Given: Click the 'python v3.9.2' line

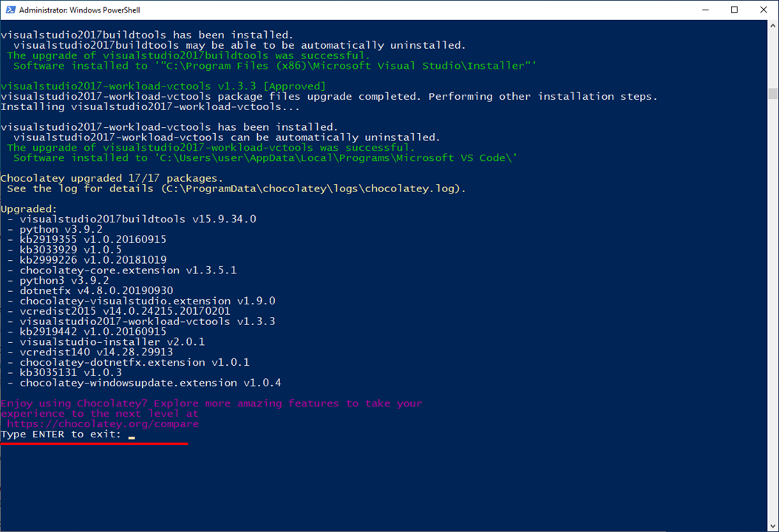Looking at the screenshot, I should point(61,230).
